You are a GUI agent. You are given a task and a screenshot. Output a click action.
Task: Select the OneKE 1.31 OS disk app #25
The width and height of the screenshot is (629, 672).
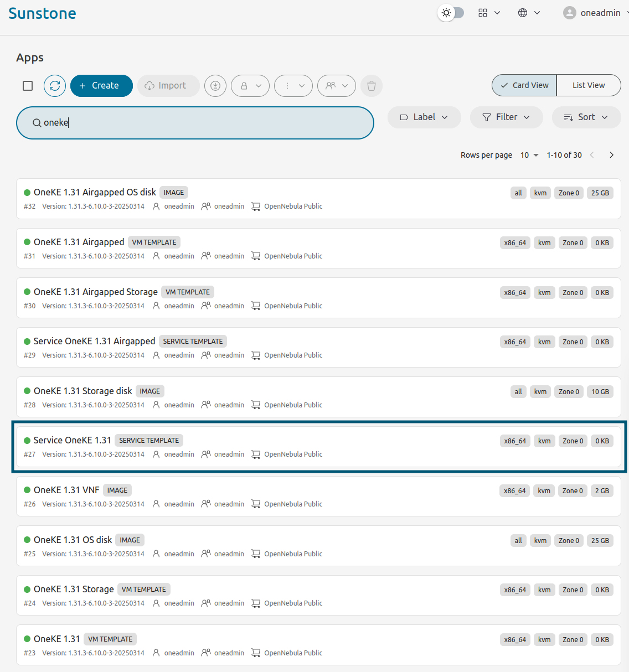tap(318, 546)
